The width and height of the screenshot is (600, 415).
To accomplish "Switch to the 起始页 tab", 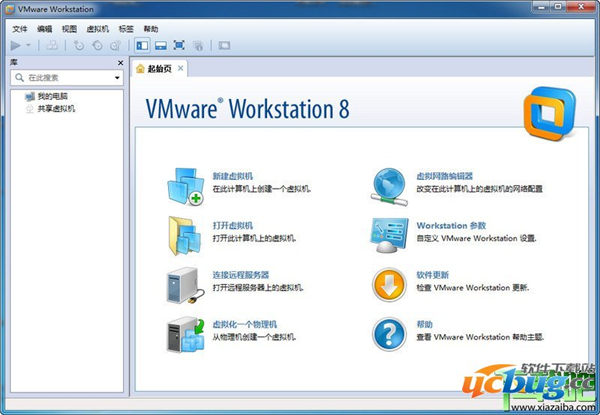I will click(x=159, y=69).
